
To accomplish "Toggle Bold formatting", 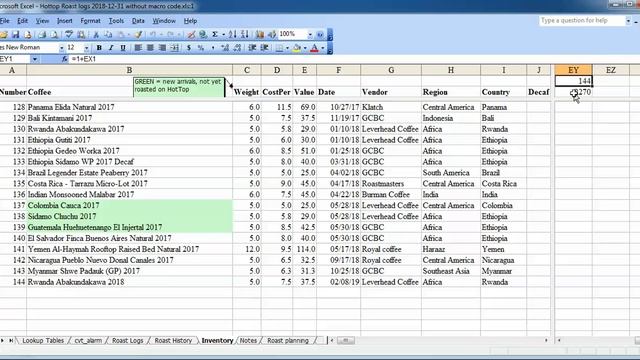I will (x=99, y=48).
